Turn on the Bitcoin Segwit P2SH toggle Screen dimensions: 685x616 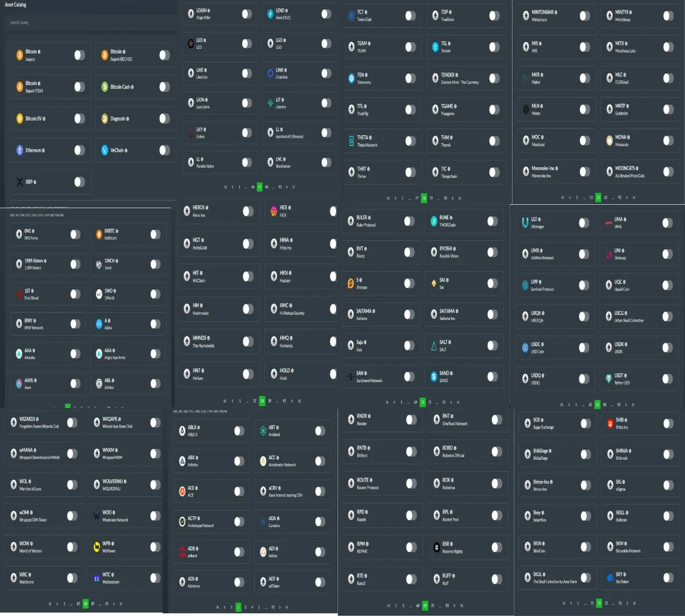pyautogui.click(x=79, y=87)
